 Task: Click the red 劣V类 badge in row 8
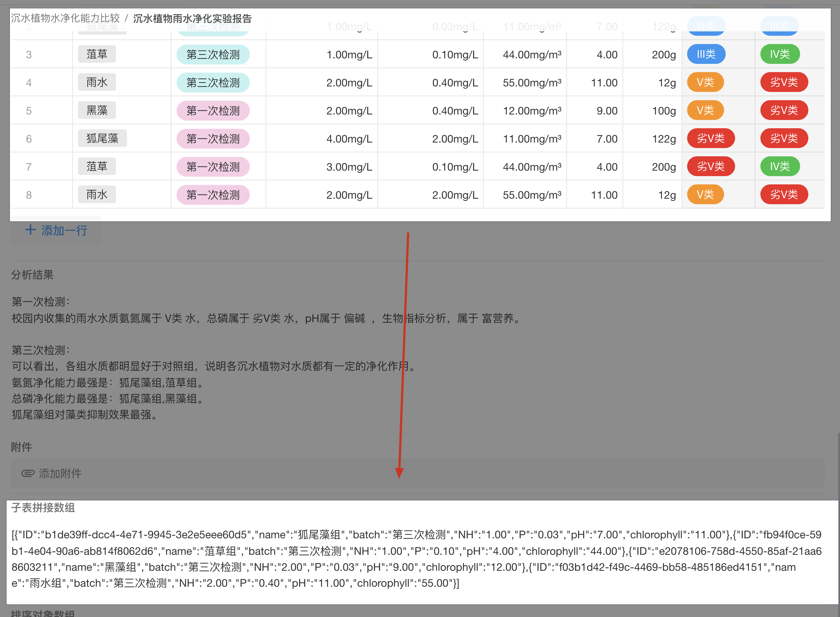point(784,195)
